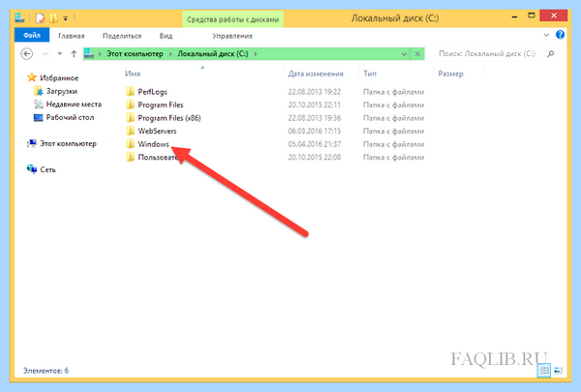Image resolution: width=581 pixels, height=392 pixels.
Task: Click Этот компьютер in the address bar
Action: pos(135,54)
